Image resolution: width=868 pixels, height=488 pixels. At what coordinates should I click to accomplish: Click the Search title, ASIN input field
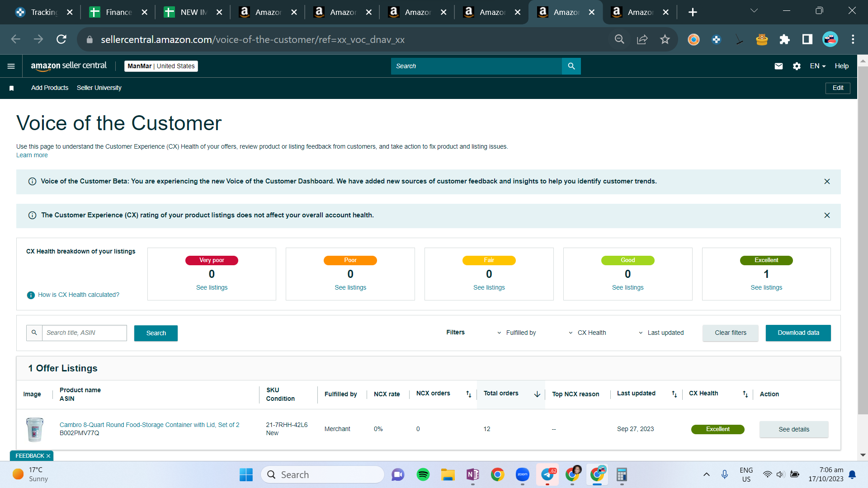pyautogui.click(x=84, y=333)
